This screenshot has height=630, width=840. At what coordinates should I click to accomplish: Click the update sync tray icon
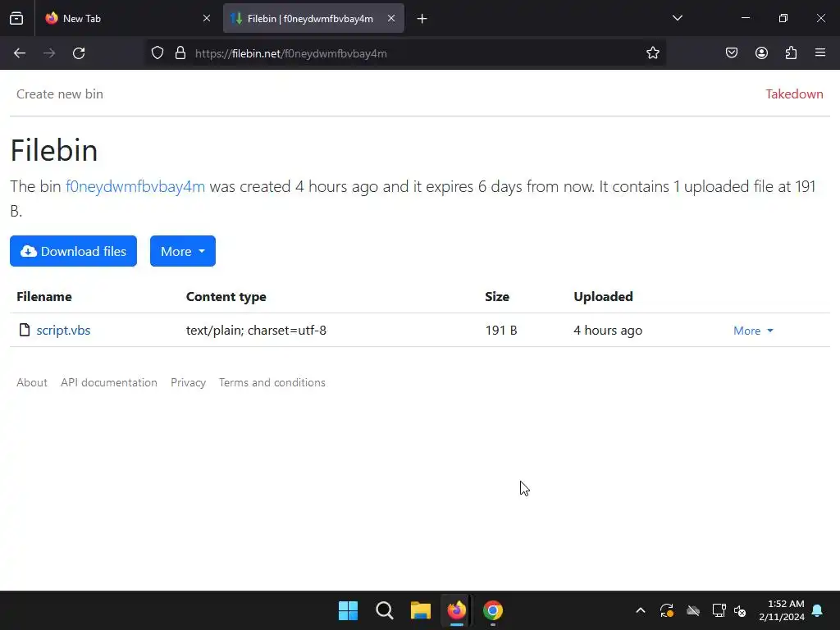pos(666,610)
